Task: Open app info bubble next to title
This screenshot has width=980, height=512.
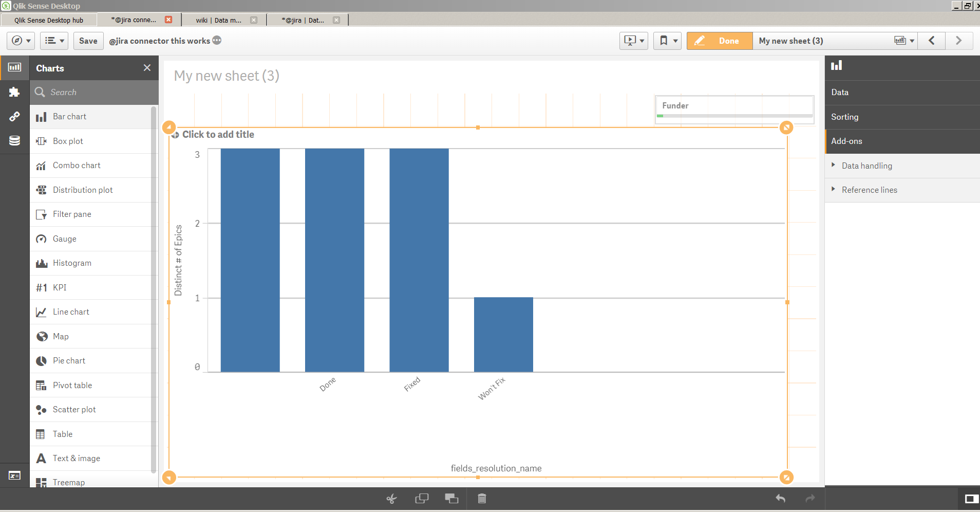Action: click(217, 40)
